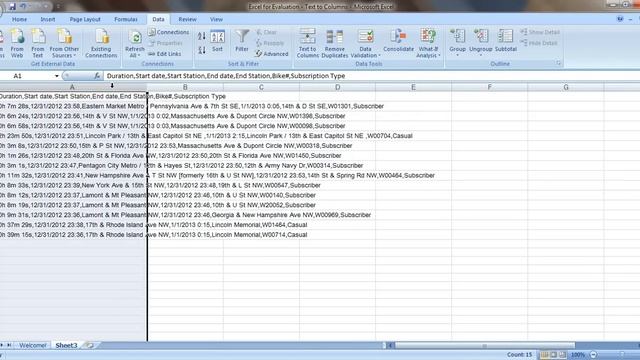Open the Outline dialog launcher
The width and height of the screenshot is (640, 360).
pyautogui.click(x=558, y=63)
